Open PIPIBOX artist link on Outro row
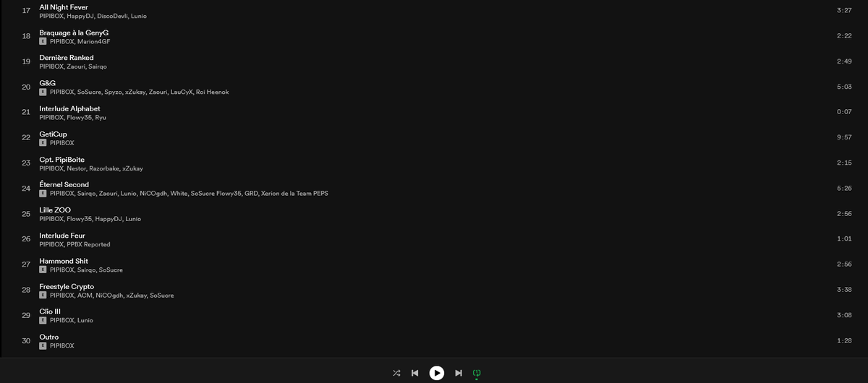The width and height of the screenshot is (868, 383). click(62, 346)
